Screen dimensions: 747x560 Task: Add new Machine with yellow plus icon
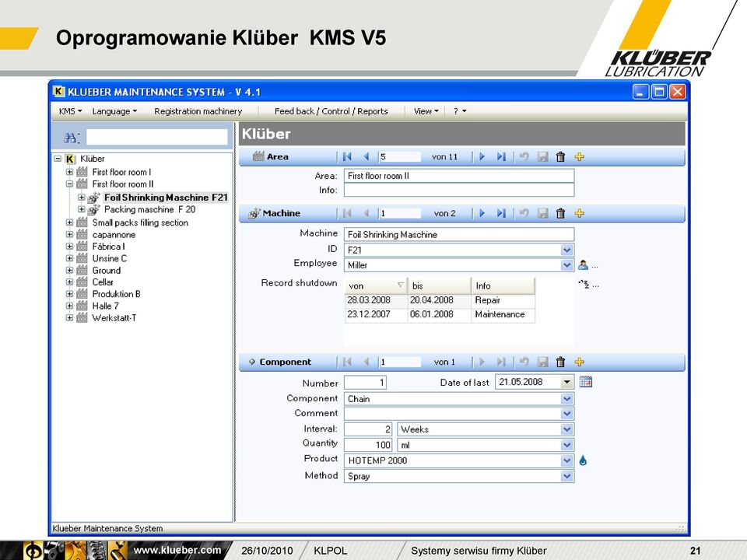(x=579, y=213)
